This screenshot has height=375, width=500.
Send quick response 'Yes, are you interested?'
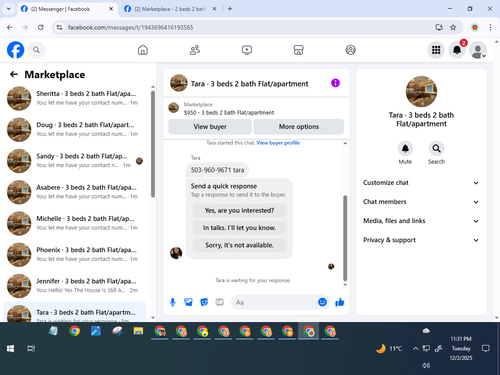(239, 210)
